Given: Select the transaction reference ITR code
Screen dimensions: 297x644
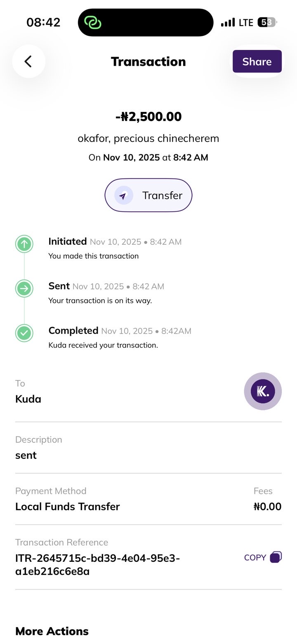Looking at the screenshot, I should [x=97, y=565].
